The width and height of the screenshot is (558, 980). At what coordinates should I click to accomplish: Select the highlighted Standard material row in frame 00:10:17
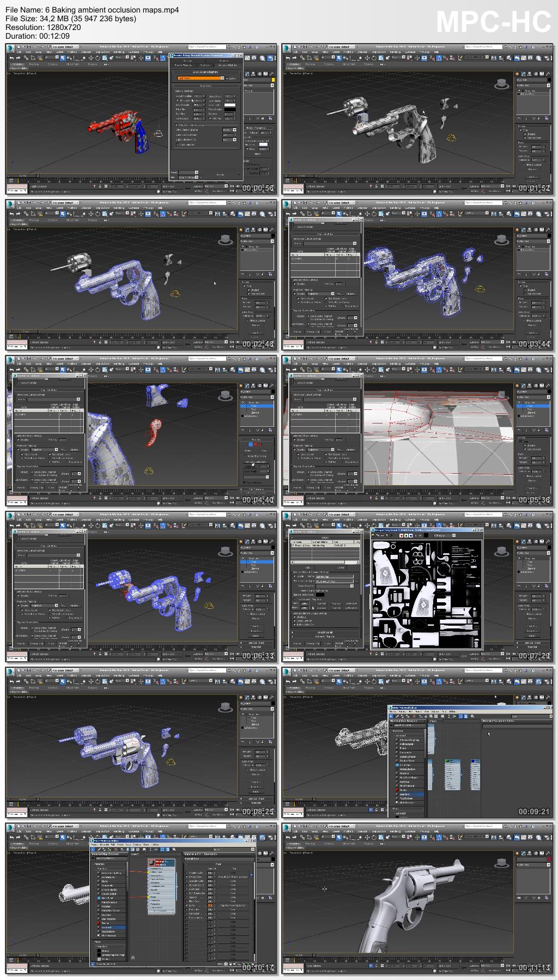pos(111,927)
